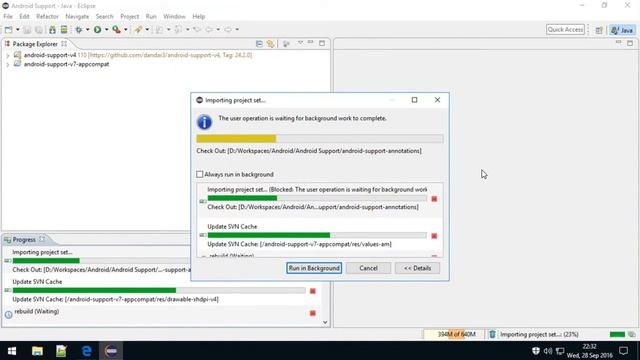Maximize the empty editor area
640x360 pixels.
pos(630,43)
